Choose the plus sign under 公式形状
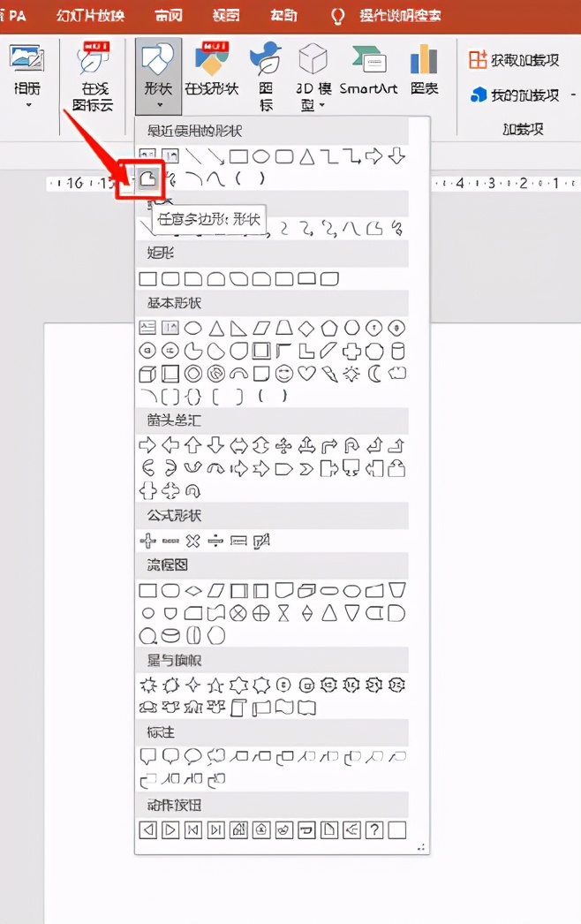 click(148, 541)
